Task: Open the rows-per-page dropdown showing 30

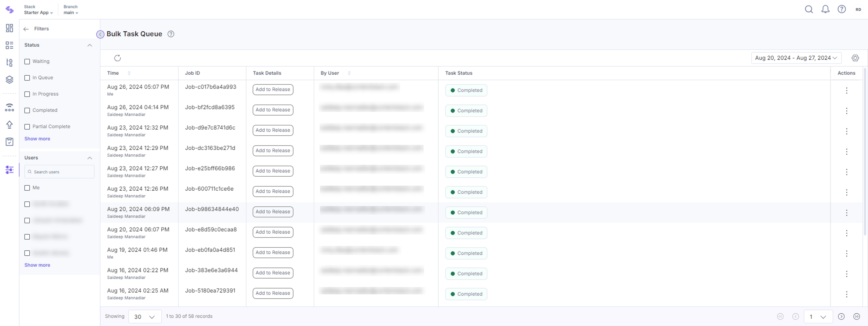Action: pos(145,317)
